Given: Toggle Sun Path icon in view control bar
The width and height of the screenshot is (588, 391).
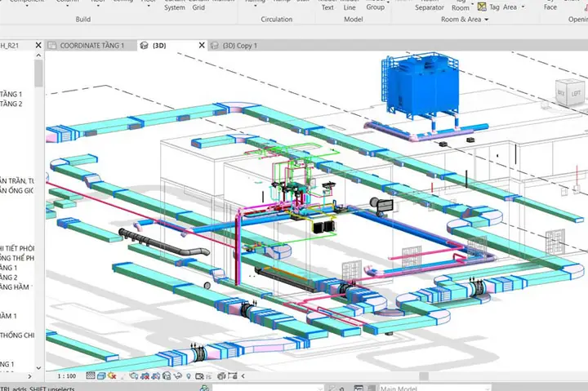Looking at the screenshot, I should (112, 375).
